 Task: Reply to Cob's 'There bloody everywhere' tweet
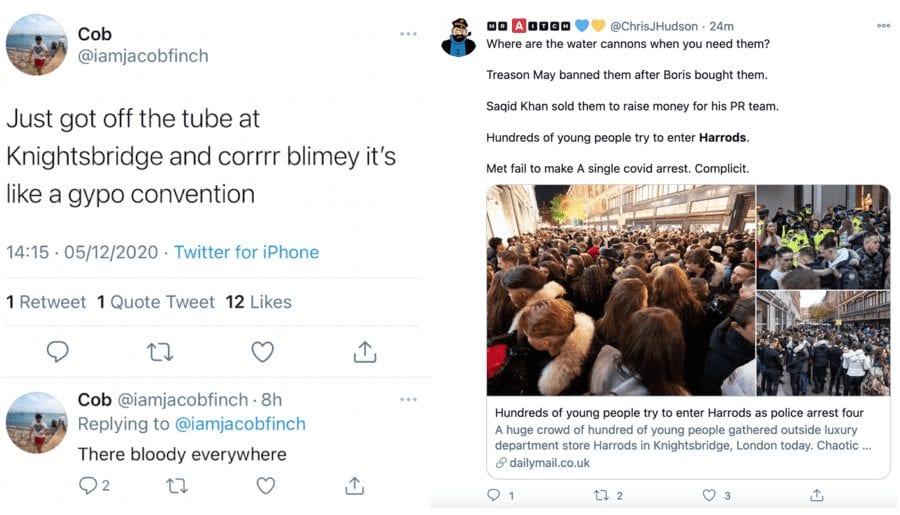click(x=88, y=486)
